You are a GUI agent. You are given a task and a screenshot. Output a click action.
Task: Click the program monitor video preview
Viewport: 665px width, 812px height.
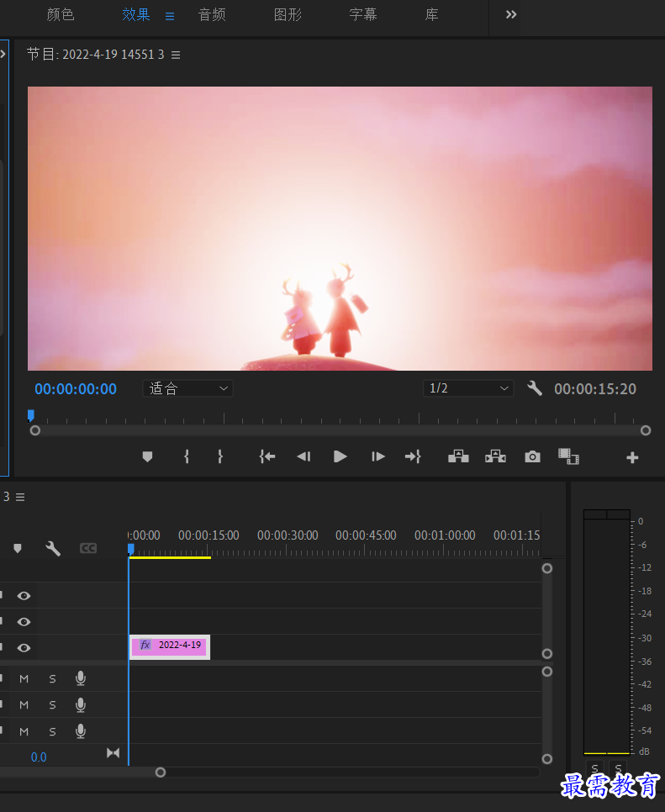[x=340, y=229]
